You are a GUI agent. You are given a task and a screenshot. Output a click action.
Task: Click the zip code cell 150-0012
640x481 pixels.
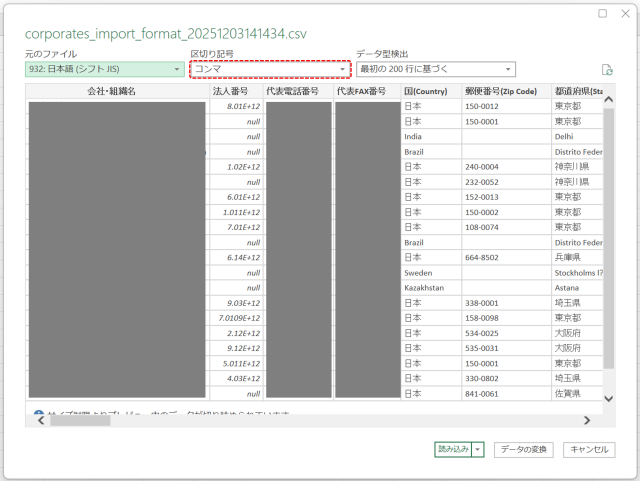(x=506, y=106)
